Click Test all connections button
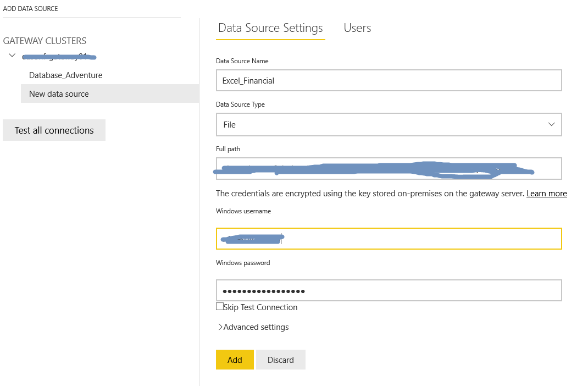588x386 pixels. 54,130
